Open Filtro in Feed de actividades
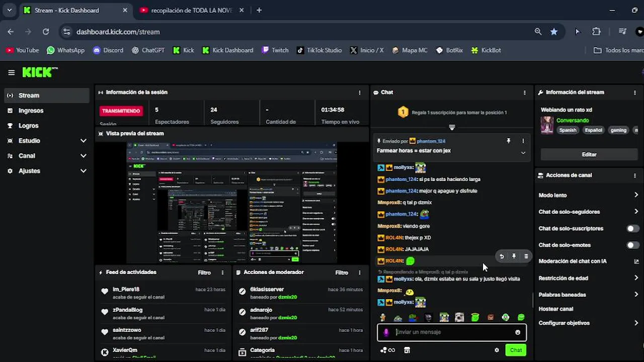Viewport: 644px width, 362px height. [204, 273]
